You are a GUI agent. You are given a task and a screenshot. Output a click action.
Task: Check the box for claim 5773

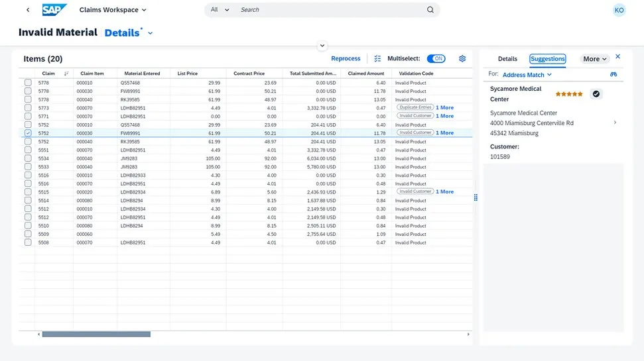(x=28, y=108)
